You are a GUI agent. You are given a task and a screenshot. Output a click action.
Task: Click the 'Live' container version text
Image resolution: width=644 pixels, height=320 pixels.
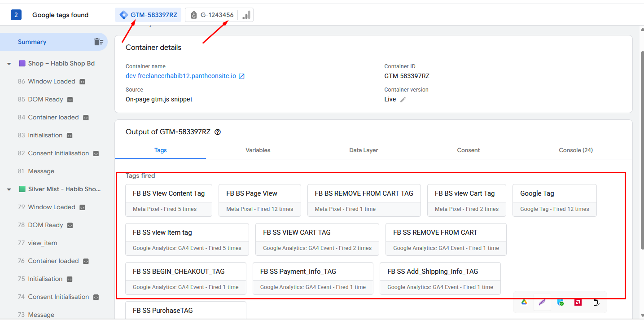pyautogui.click(x=390, y=99)
